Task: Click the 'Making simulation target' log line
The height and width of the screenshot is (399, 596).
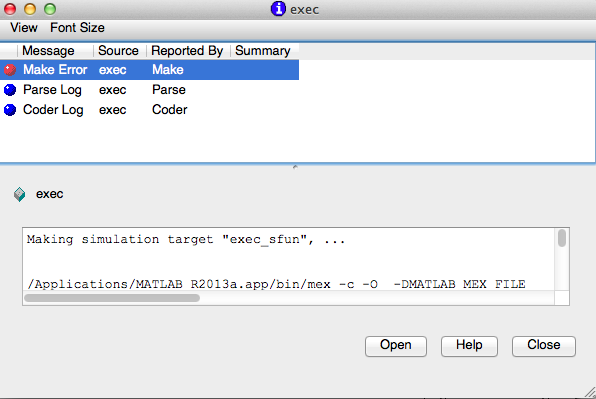Action: click(x=186, y=240)
